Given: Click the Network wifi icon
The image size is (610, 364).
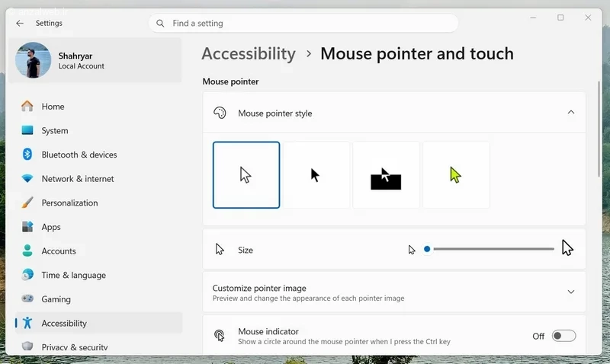Looking at the screenshot, I should [27, 179].
